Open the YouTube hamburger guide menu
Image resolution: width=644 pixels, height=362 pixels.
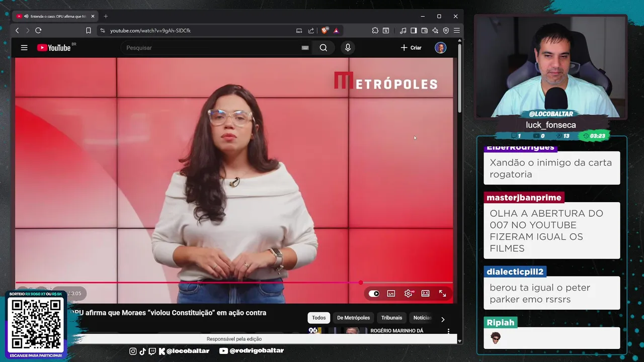(x=24, y=48)
